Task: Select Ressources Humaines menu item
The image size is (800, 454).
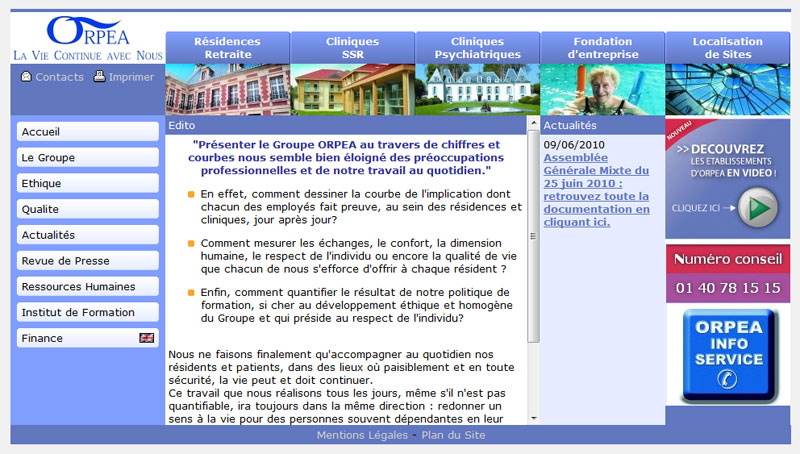Action: 88,287
